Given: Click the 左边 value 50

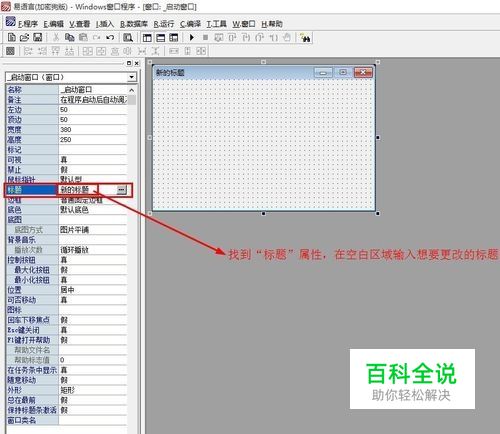Looking at the screenshot, I should click(x=93, y=110).
